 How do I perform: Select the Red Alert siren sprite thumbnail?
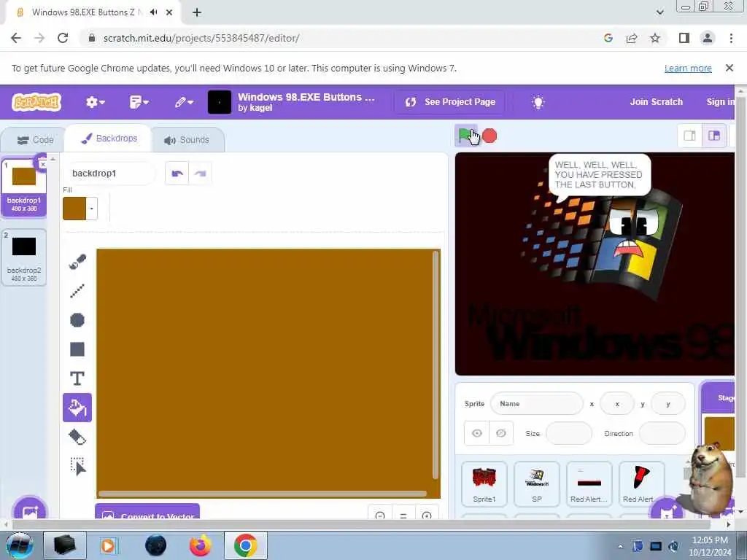(641, 484)
